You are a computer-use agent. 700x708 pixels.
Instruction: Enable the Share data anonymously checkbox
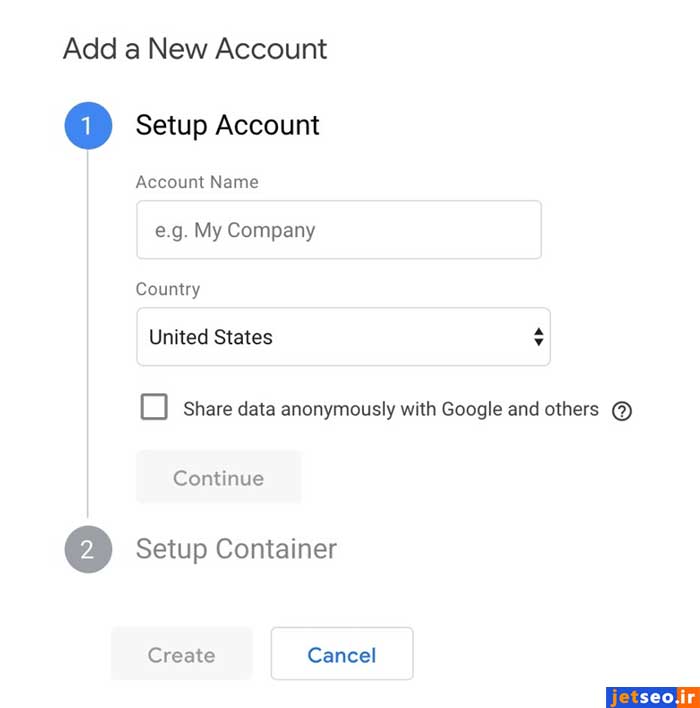click(x=154, y=408)
